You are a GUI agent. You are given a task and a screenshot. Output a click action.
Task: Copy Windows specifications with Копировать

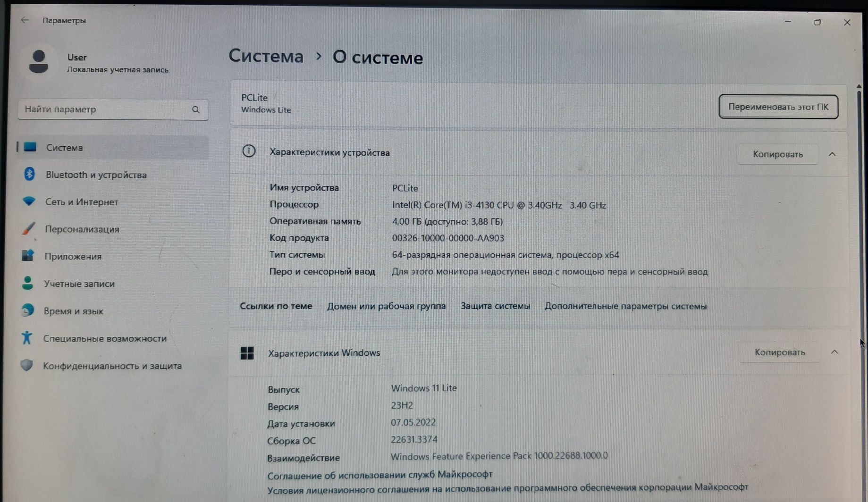(779, 352)
